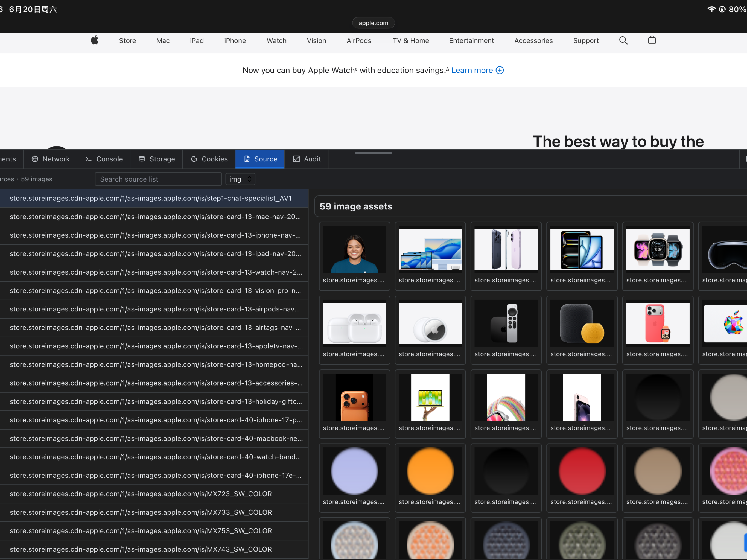
Task: Open the HomePod and mini thumbnail
Action: pos(582,330)
